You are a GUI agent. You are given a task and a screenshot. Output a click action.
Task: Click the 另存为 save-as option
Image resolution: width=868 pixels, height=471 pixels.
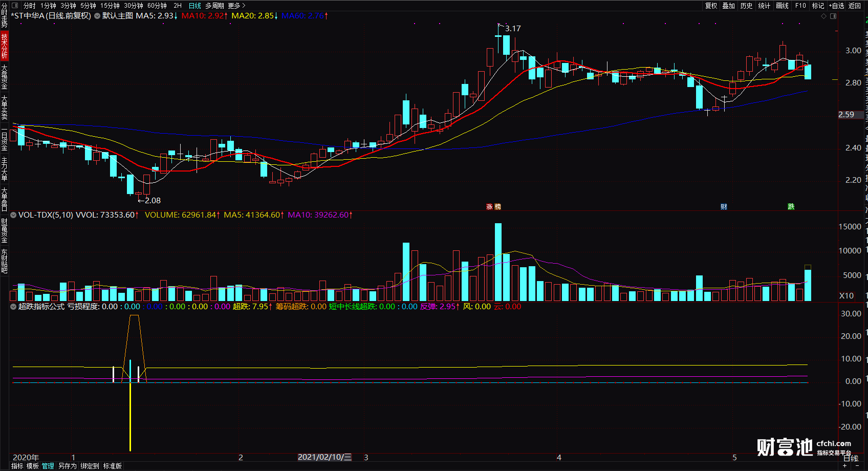pyautogui.click(x=68, y=466)
